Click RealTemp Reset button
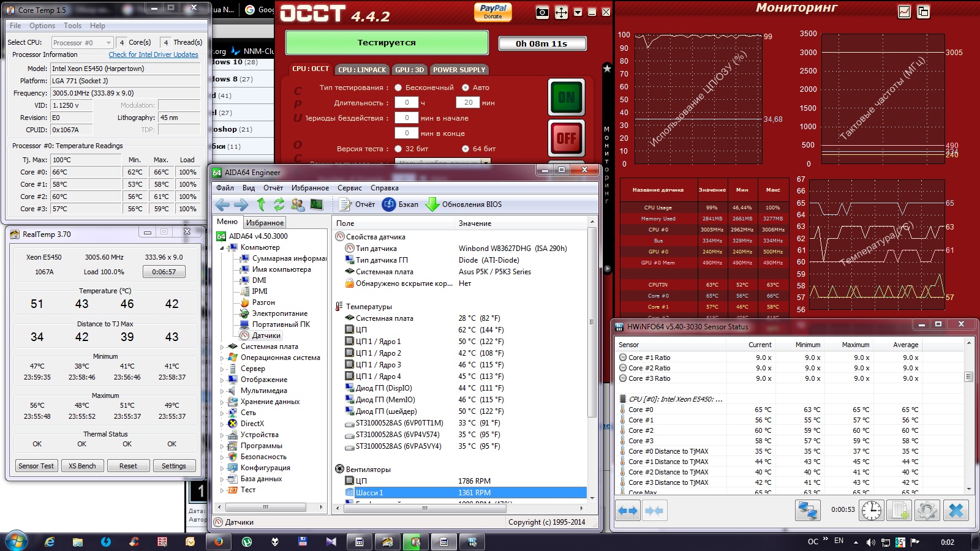The width and height of the screenshot is (980, 551). click(128, 466)
